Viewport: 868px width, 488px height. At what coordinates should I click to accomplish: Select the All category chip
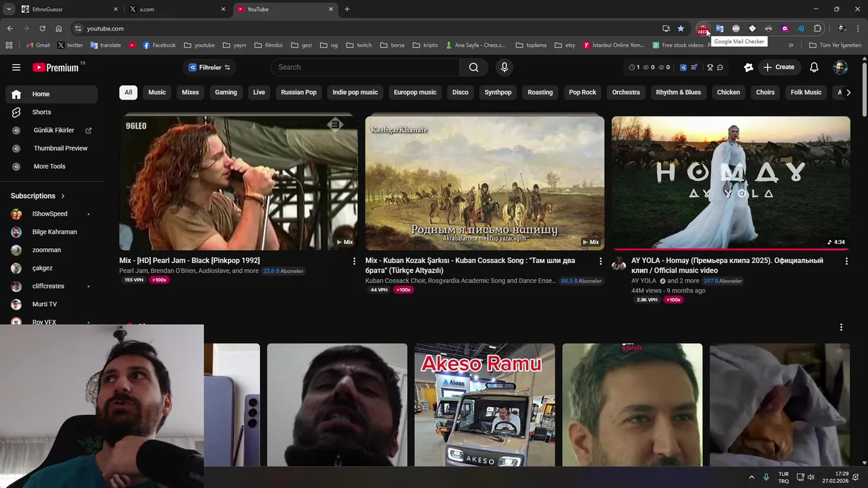[x=128, y=92]
